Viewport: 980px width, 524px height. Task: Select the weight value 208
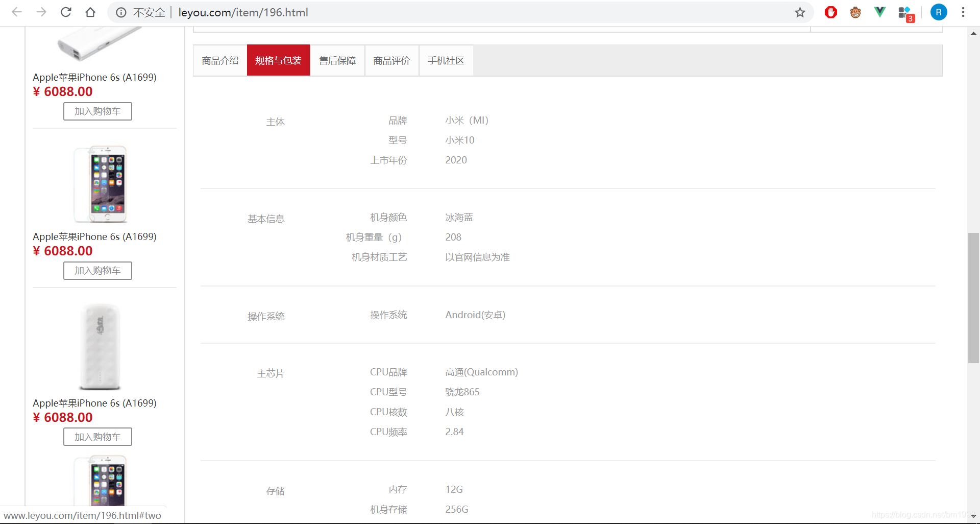[x=453, y=237]
